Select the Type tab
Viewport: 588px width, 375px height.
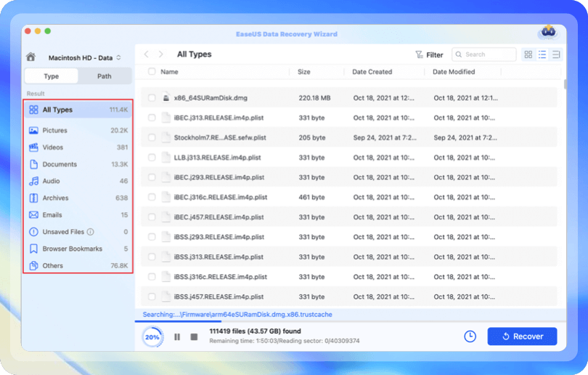52,76
